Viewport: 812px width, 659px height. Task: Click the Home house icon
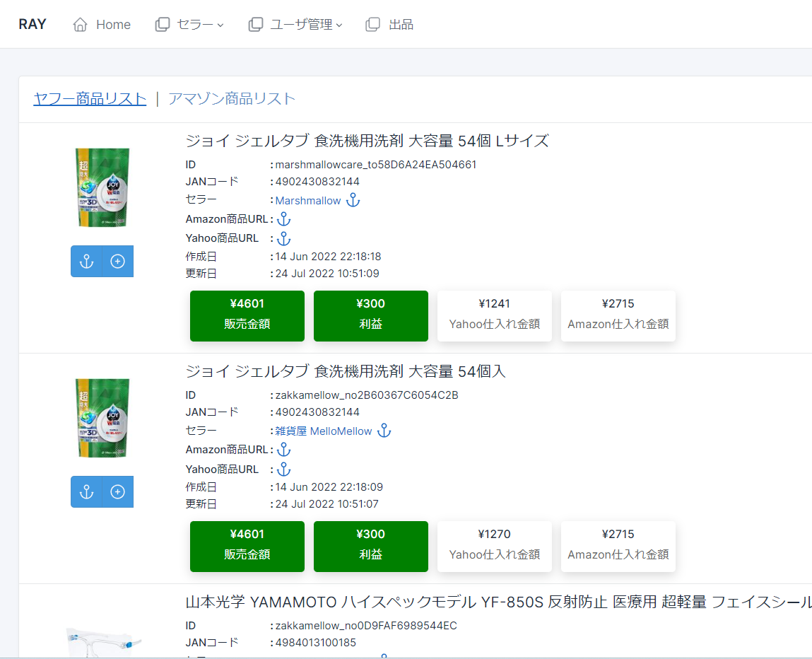coord(81,24)
